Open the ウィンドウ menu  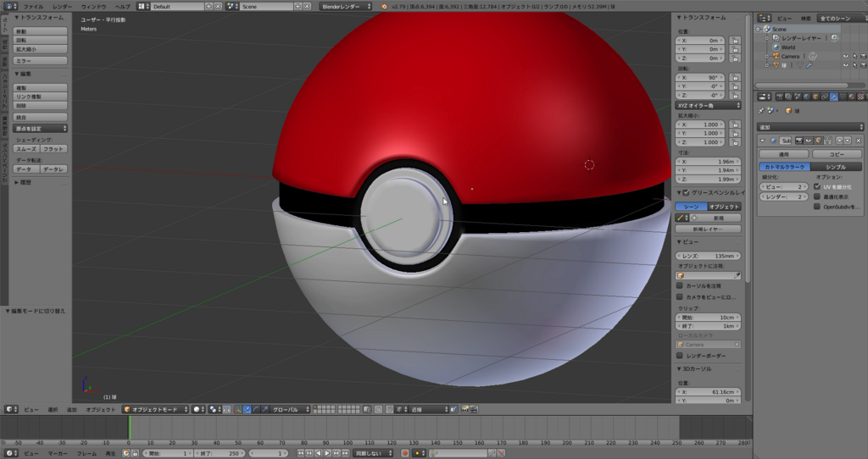[93, 7]
